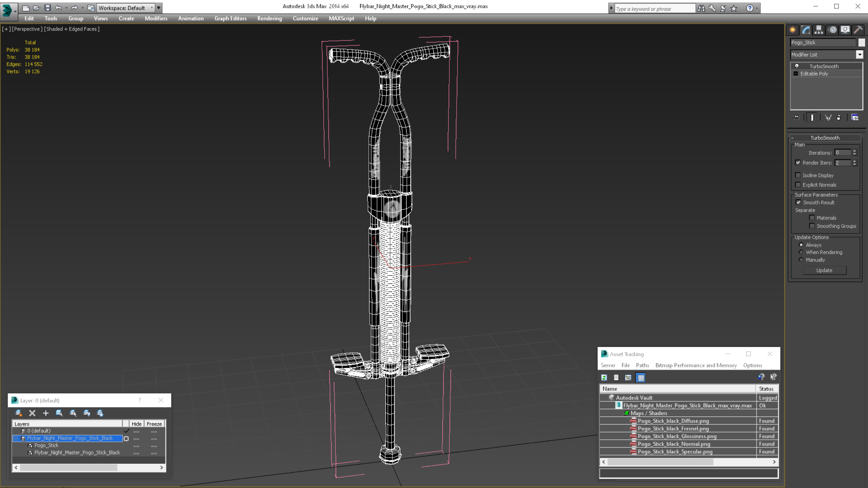This screenshot has width=868, height=488.
Task: Select the Pogo_Stick_black_Normal.png asset
Action: tap(674, 444)
